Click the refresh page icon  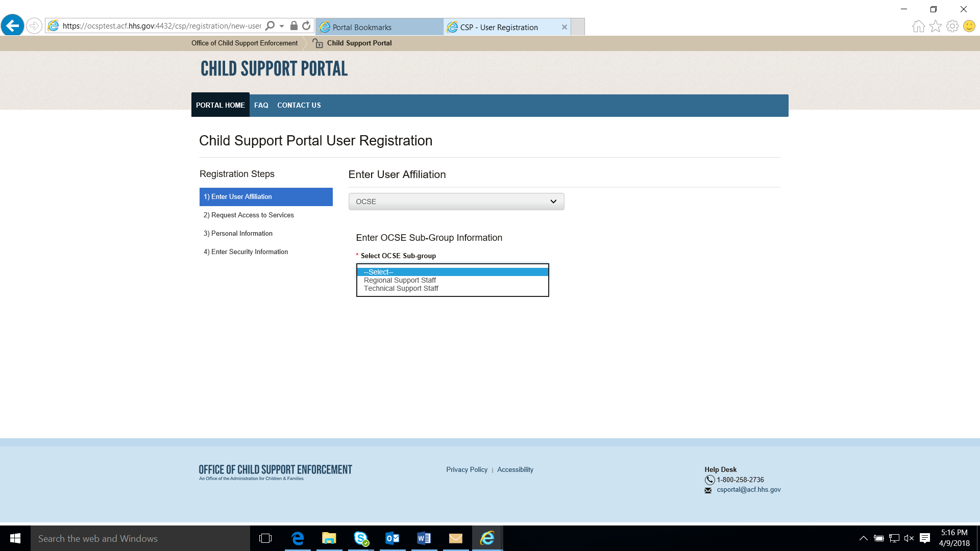coord(306,26)
